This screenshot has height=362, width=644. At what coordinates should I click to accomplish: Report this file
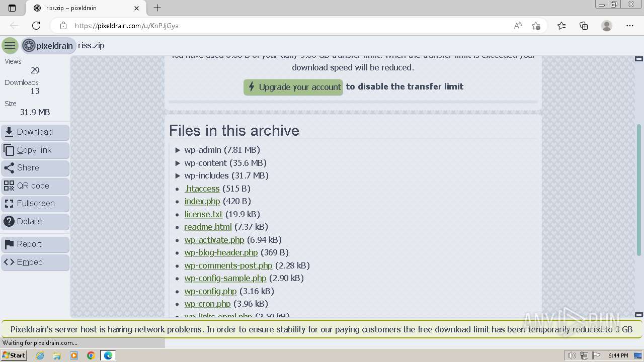tap(35, 244)
